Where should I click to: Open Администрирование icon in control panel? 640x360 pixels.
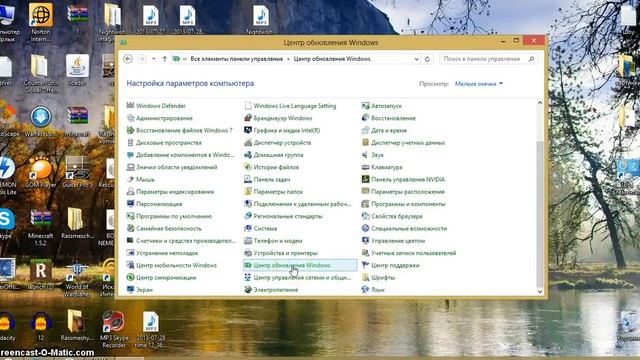pyautogui.click(x=130, y=118)
